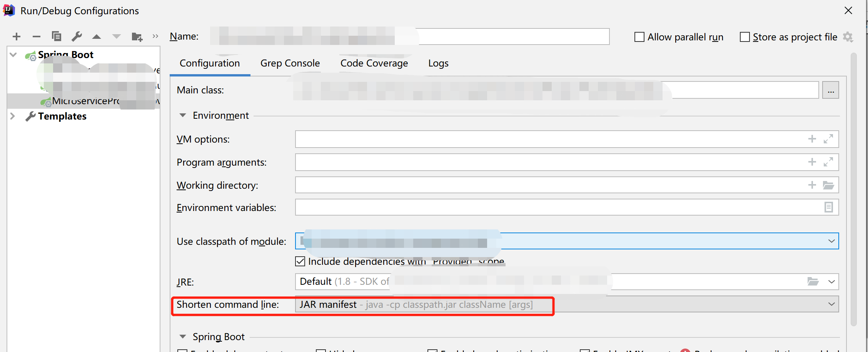Click the Name input field

point(410,37)
